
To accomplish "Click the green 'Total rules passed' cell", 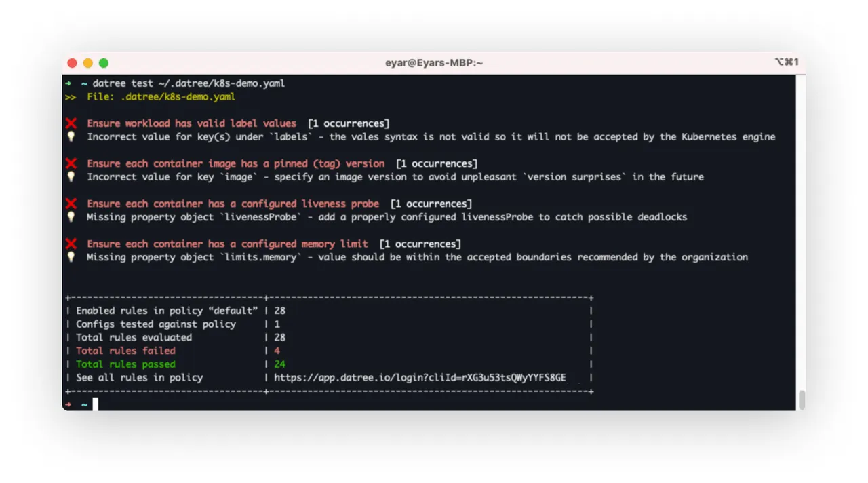I will 125,364.
